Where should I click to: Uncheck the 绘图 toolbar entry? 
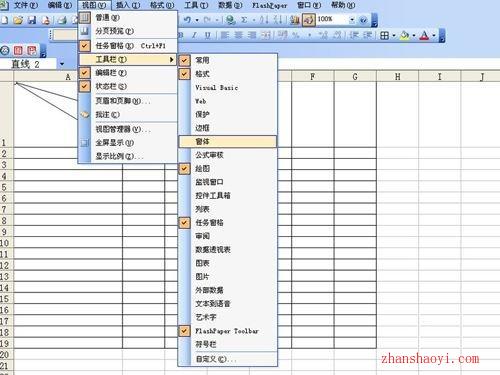tap(202, 169)
